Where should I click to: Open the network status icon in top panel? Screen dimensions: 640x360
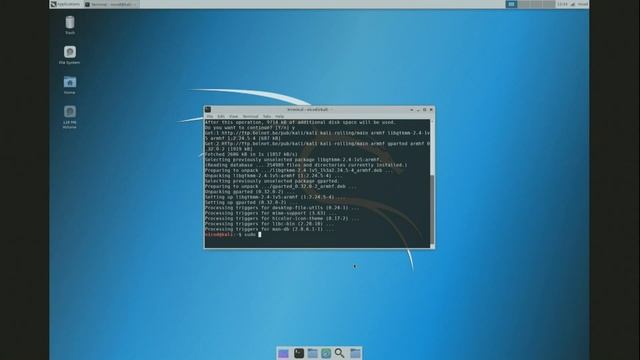click(x=572, y=4)
